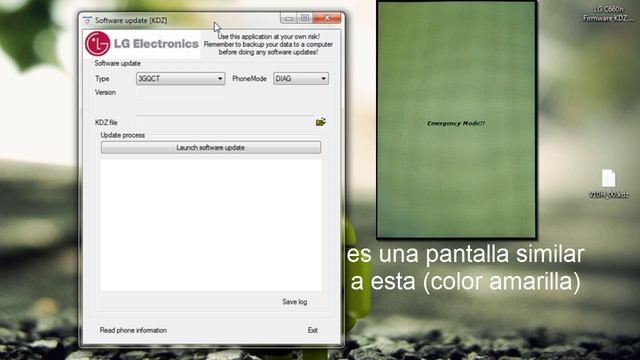Click the Exit button
This screenshot has width=640, height=360.
(x=313, y=330)
